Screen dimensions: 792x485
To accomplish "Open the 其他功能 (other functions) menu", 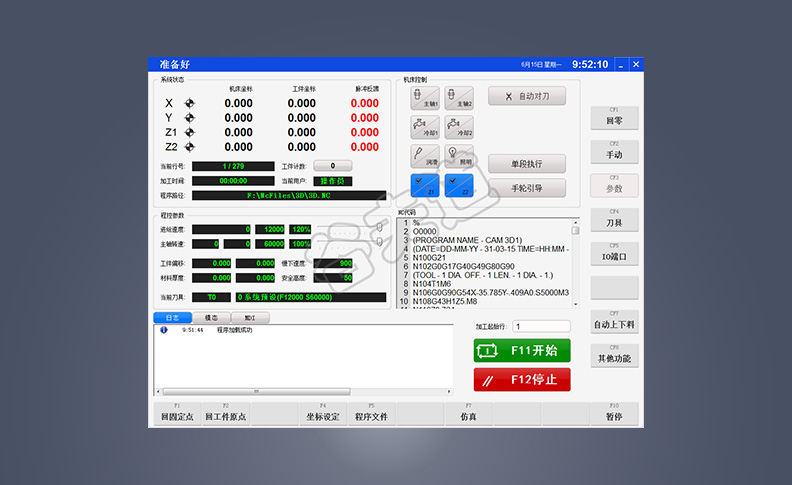I will coord(614,355).
